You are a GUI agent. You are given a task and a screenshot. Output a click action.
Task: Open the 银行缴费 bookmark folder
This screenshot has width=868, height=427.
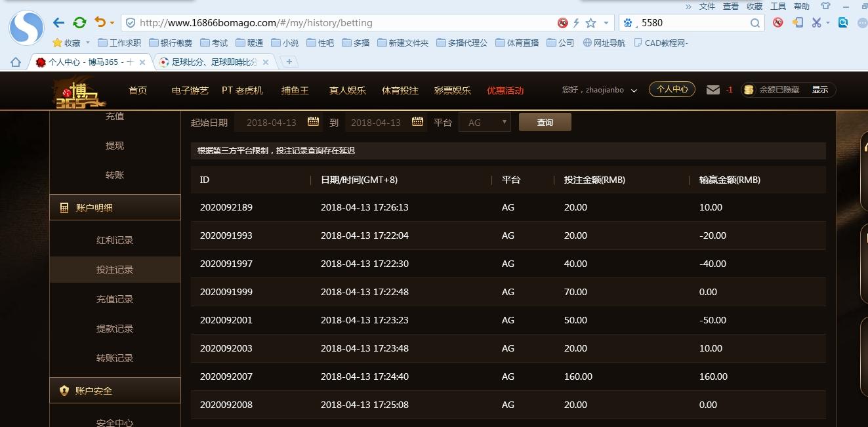pyautogui.click(x=171, y=43)
